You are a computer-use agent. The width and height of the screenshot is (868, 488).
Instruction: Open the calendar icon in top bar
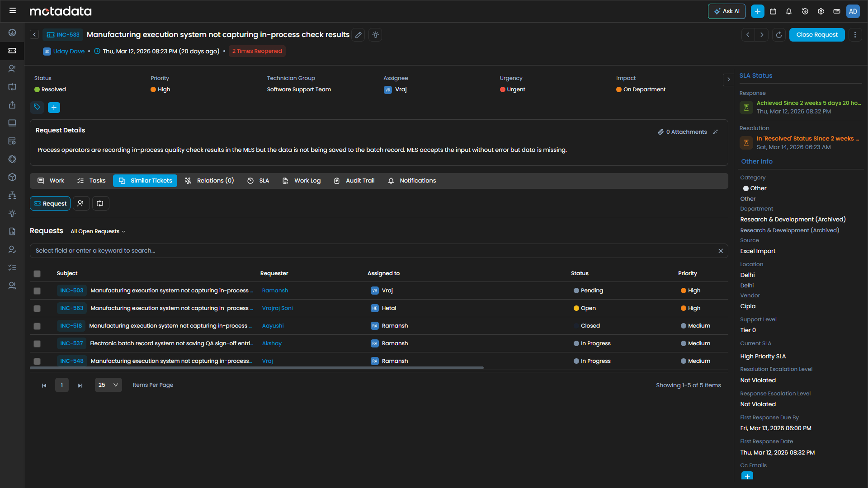pyautogui.click(x=773, y=11)
